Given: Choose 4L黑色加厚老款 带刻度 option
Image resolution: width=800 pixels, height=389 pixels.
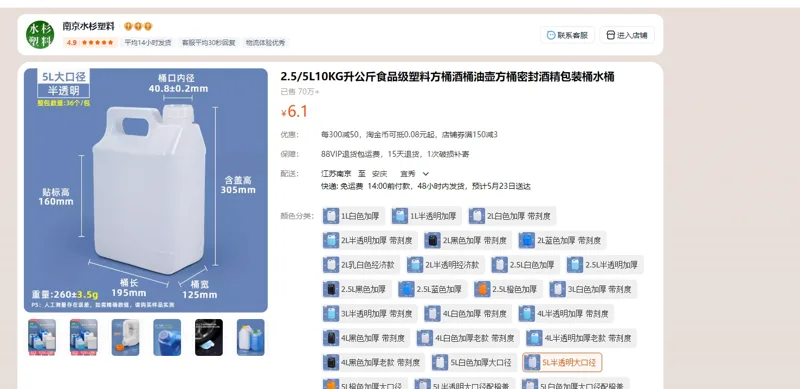Looking at the screenshot, I should 373,362.
